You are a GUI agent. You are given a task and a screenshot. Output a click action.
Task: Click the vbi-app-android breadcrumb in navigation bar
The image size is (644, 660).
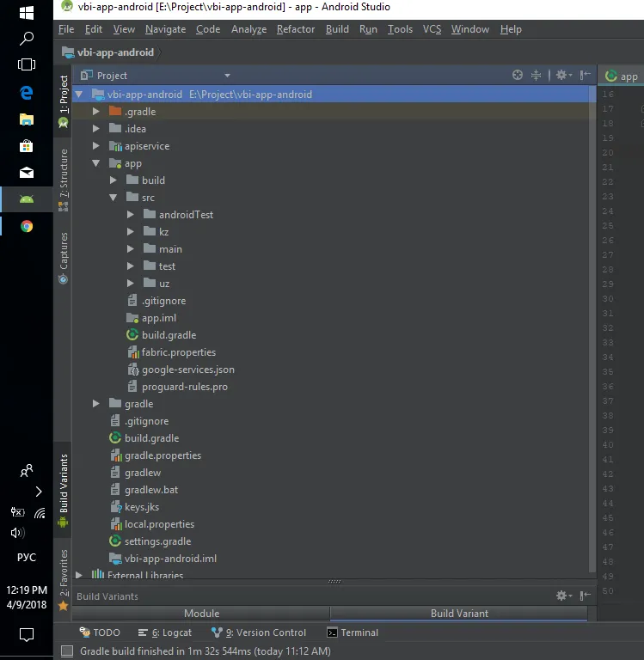point(108,52)
